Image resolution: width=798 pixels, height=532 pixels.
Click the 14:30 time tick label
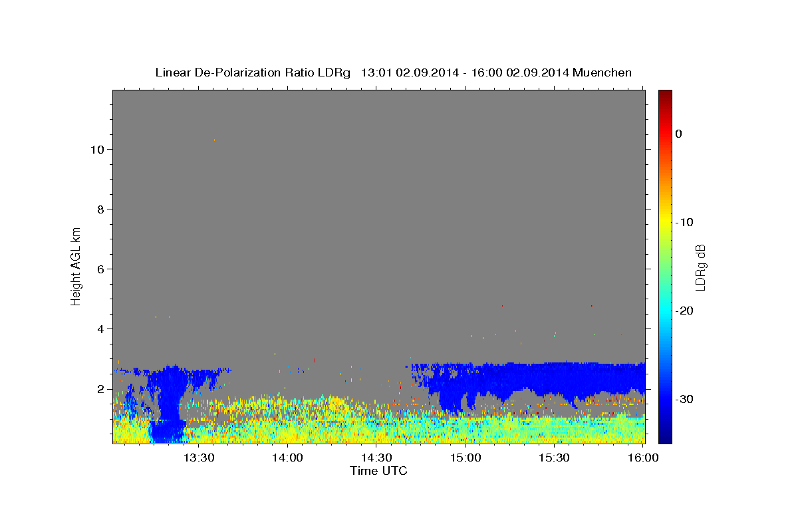(x=376, y=458)
